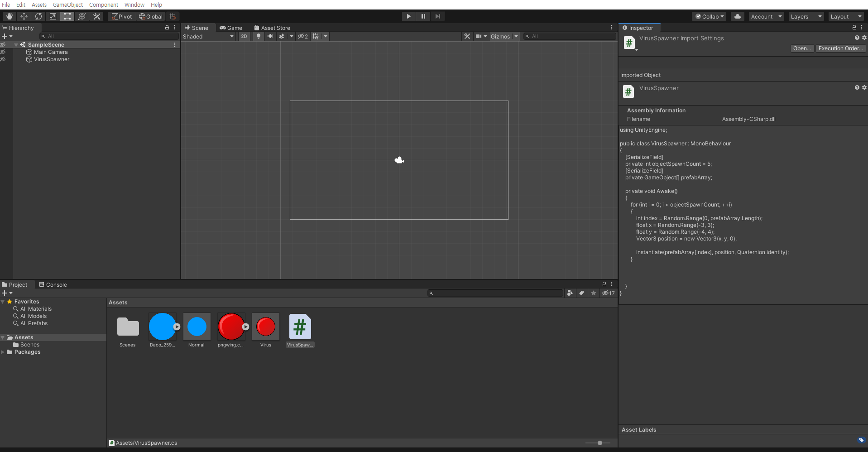Toggle Global/Local handle rotation
The height and width of the screenshot is (452, 868).
coord(151,16)
